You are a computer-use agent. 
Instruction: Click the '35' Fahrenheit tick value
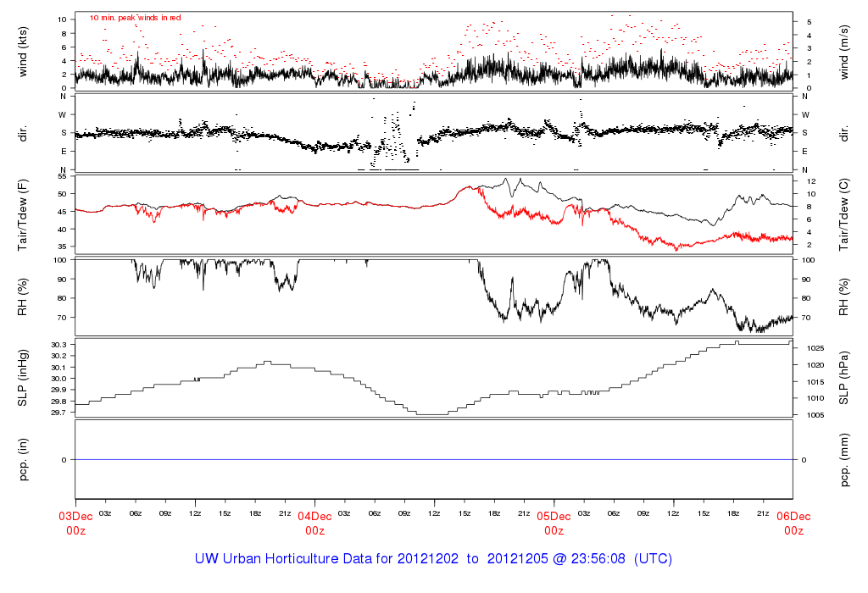62,247
